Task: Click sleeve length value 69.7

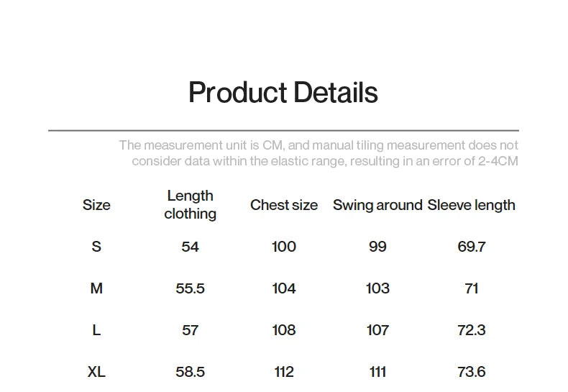Action: [471, 247]
